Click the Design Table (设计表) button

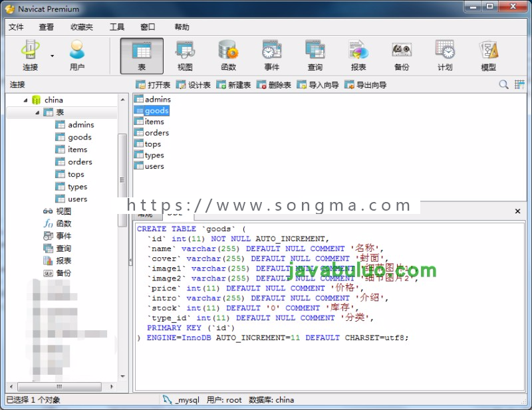(x=194, y=85)
